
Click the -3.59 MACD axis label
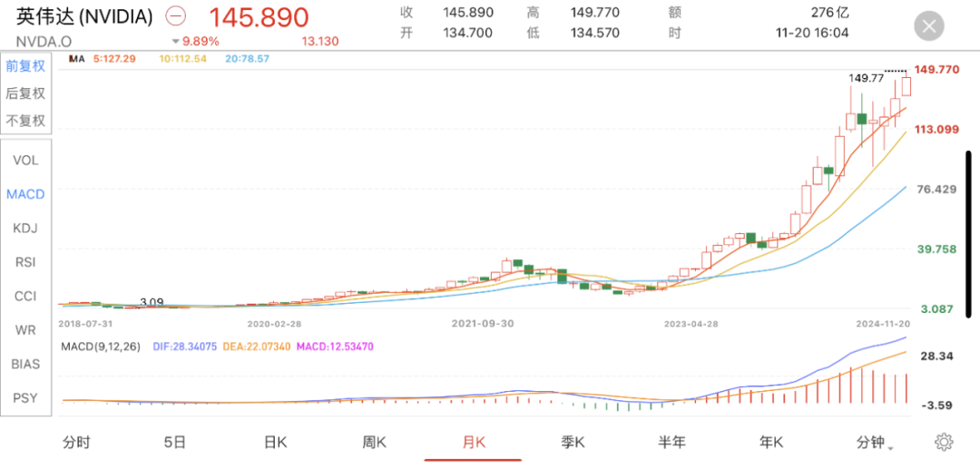click(x=936, y=405)
